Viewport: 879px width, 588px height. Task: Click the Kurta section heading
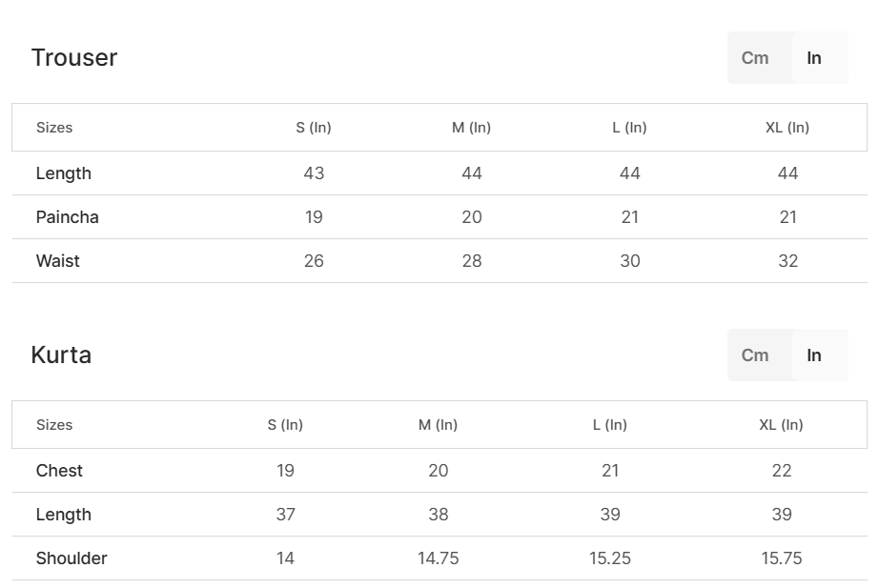(x=61, y=355)
